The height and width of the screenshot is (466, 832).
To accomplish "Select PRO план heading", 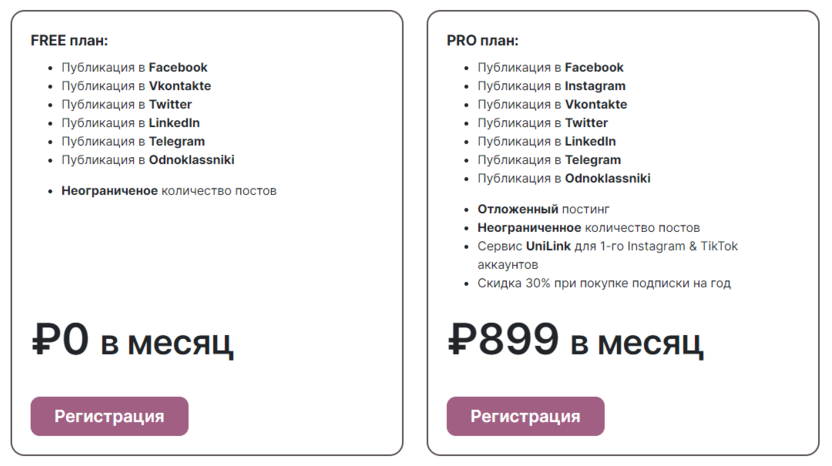I will coord(483,40).
